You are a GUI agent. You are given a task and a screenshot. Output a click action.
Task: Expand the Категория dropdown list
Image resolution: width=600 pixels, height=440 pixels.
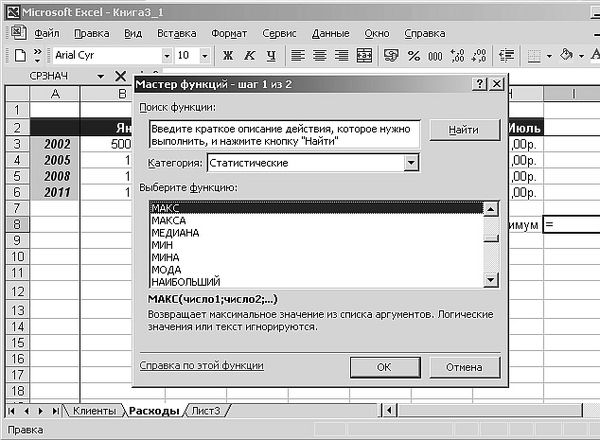pyautogui.click(x=411, y=162)
